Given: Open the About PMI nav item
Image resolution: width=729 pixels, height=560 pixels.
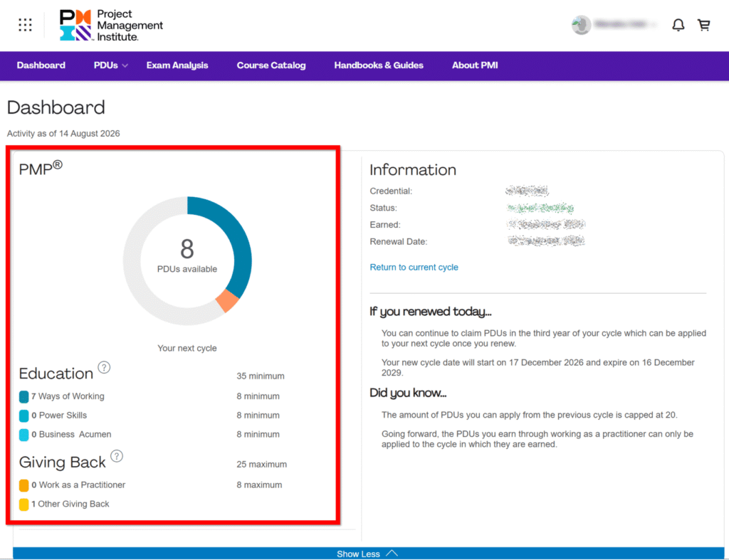Looking at the screenshot, I should 475,65.
